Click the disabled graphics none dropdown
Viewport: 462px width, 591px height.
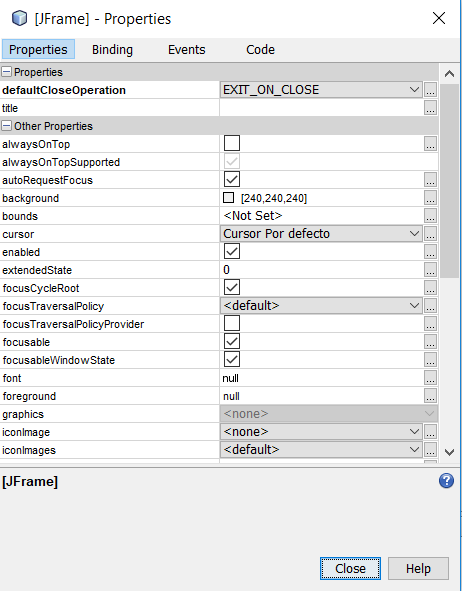pyautogui.click(x=329, y=414)
